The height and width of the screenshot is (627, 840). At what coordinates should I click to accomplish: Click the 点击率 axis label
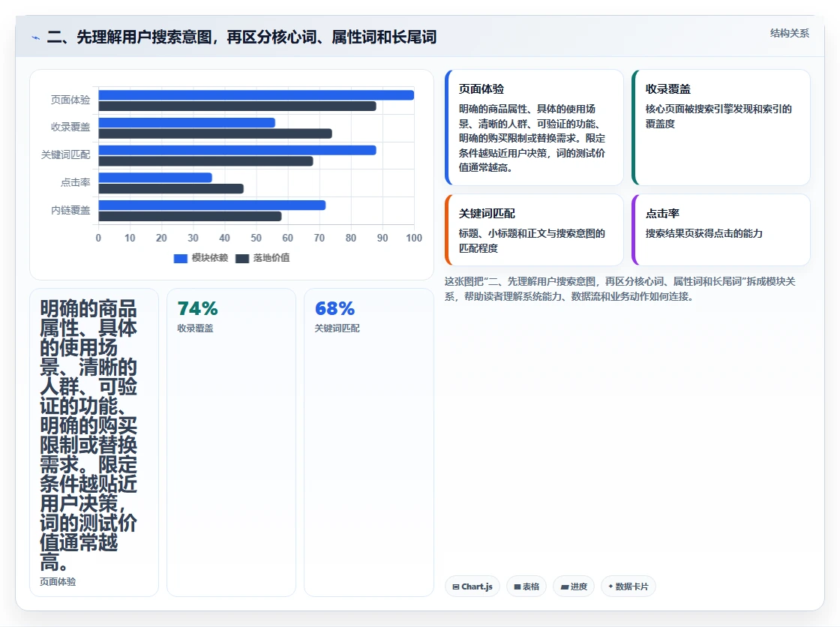pos(76,183)
